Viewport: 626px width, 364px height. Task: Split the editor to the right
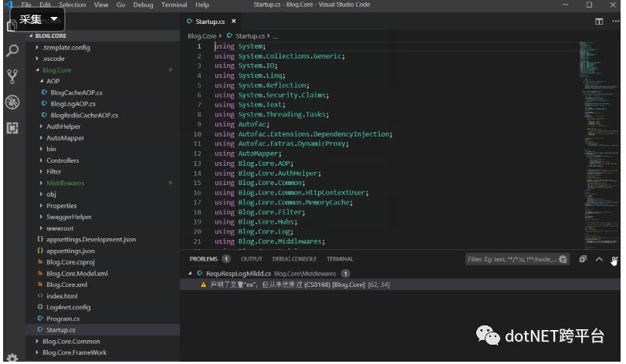599,22
